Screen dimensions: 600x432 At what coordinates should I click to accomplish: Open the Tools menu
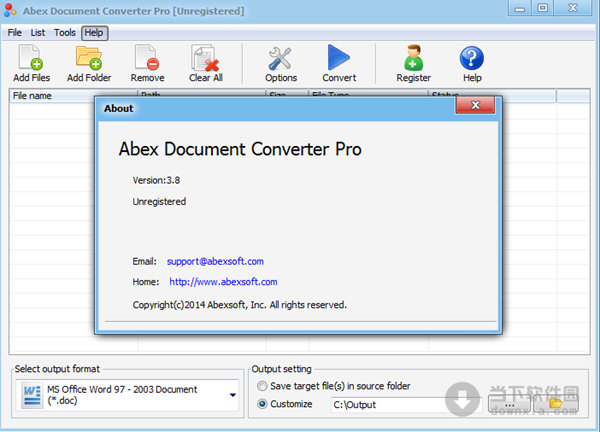[65, 33]
